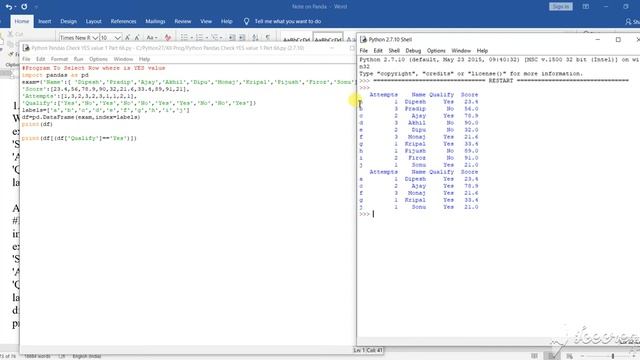
Task: Open the numbering library dropdown arrow
Action: point(206,38)
